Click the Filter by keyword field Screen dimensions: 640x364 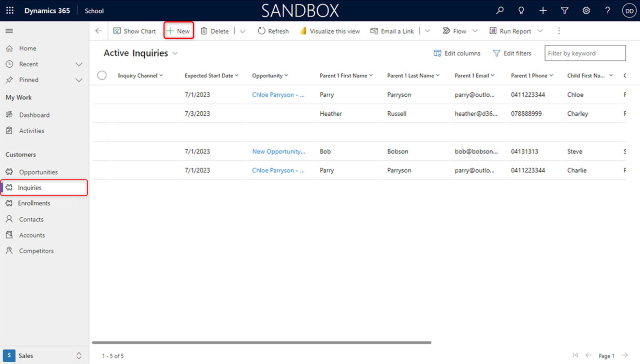(x=585, y=53)
